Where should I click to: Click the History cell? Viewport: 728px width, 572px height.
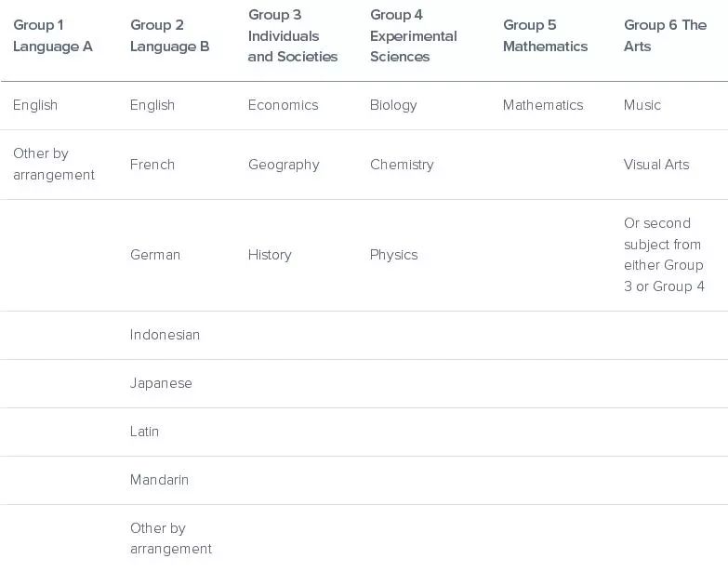[270, 255]
